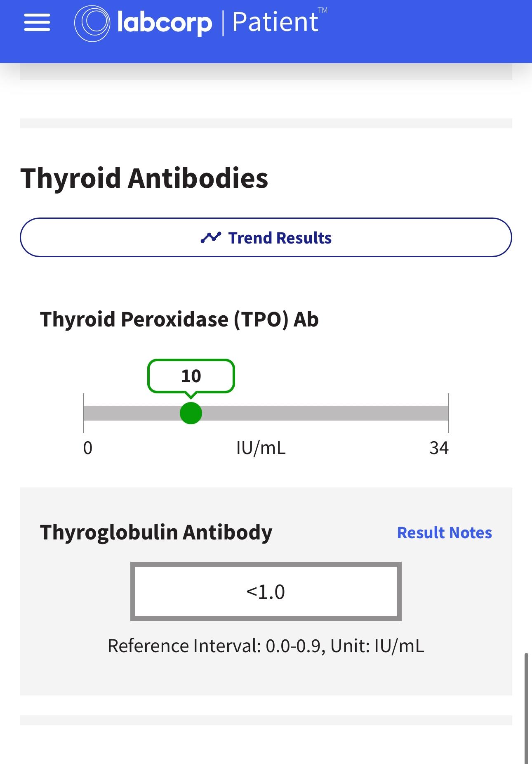Click the vertical scrollbar on the right edge
This screenshot has height=764, width=532.
526,706
